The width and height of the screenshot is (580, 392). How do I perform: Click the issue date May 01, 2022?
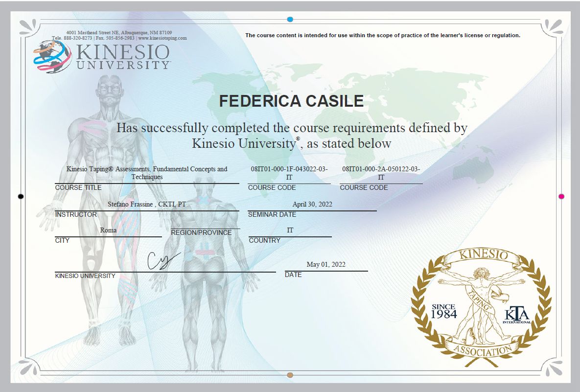[326, 264]
